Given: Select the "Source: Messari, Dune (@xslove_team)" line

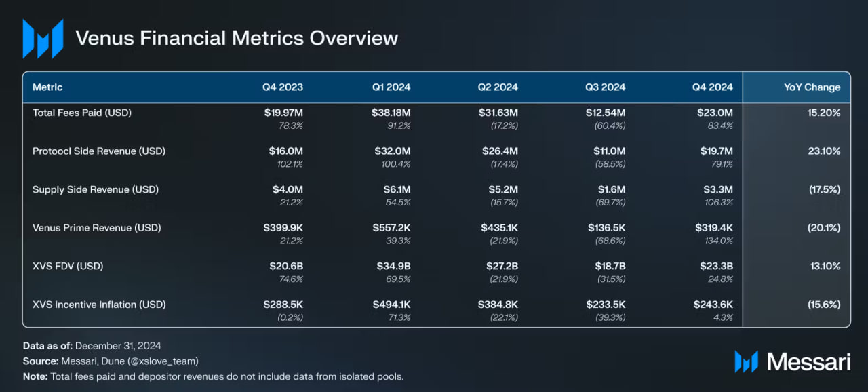Looking at the screenshot, I should click(x=111, y=361).
